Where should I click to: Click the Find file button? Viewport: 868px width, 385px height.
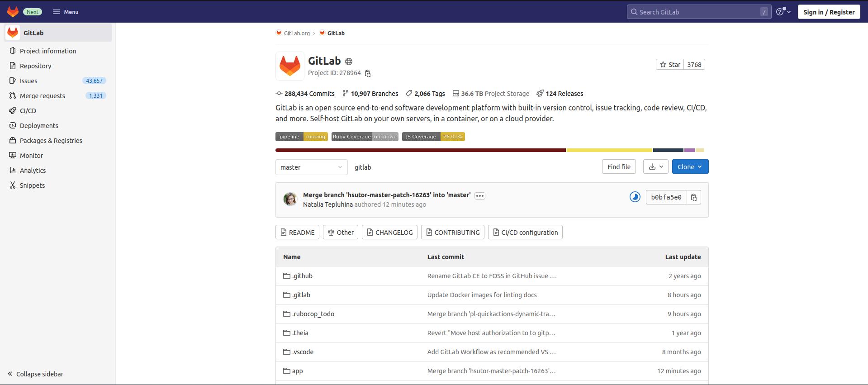(619, 167)
